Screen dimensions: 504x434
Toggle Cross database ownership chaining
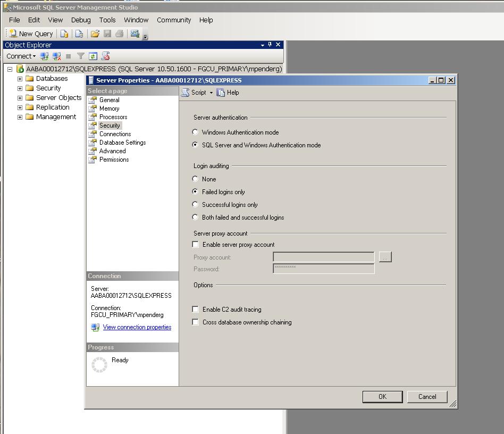point(195,322)
